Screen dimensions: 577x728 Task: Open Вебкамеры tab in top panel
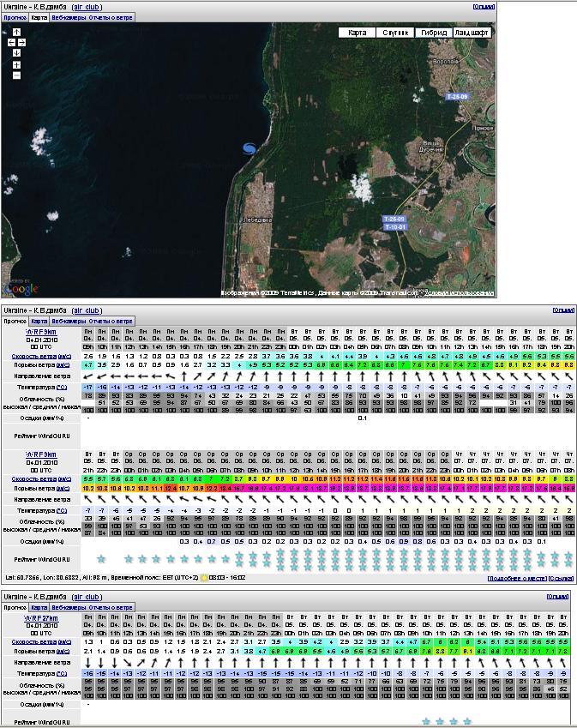[x=68, y=16]
